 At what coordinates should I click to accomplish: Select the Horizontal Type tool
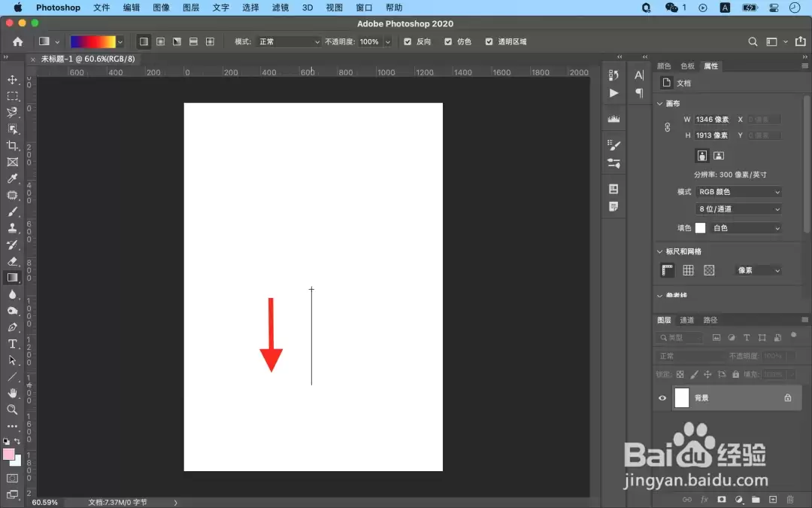(13, 344)
